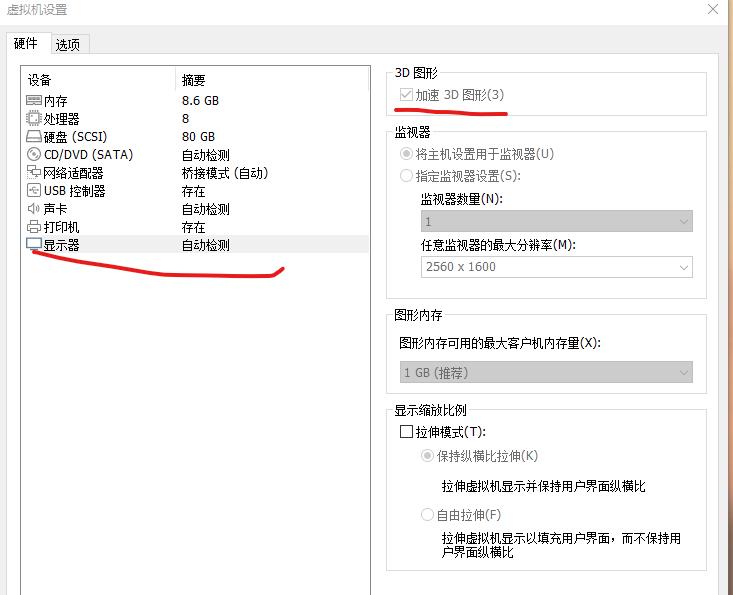Switch to the 选项 tab
The width and height of the screenshot is (733, 595).
[x=69, y=45]
